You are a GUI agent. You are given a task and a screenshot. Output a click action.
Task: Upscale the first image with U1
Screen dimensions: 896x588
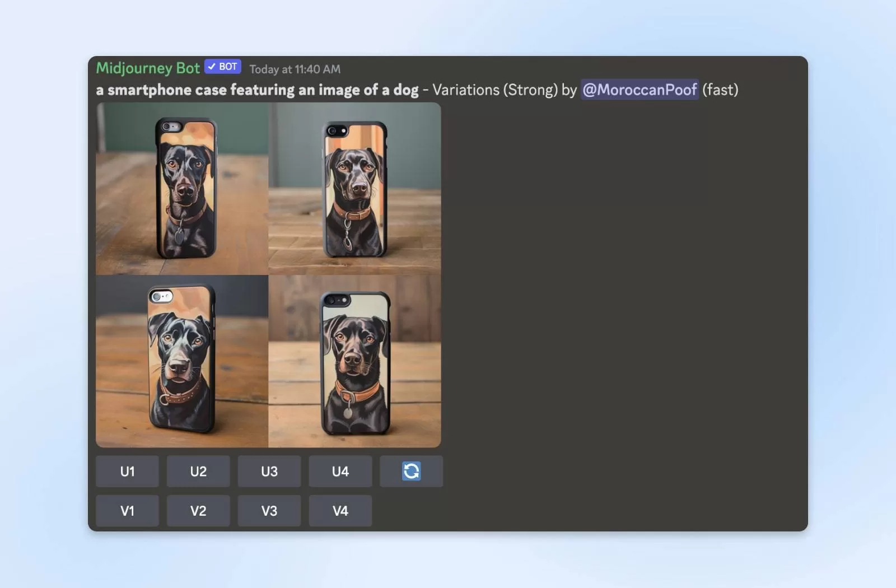(127, 471)
